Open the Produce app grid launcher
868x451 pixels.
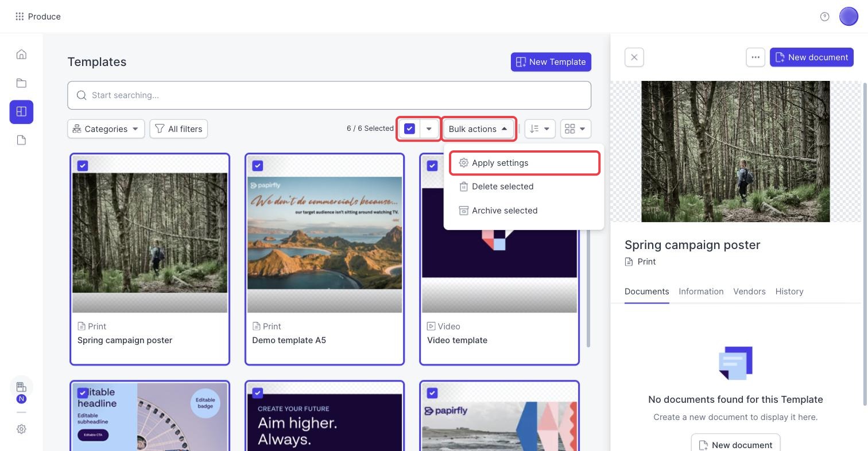[x=20, y=17]
